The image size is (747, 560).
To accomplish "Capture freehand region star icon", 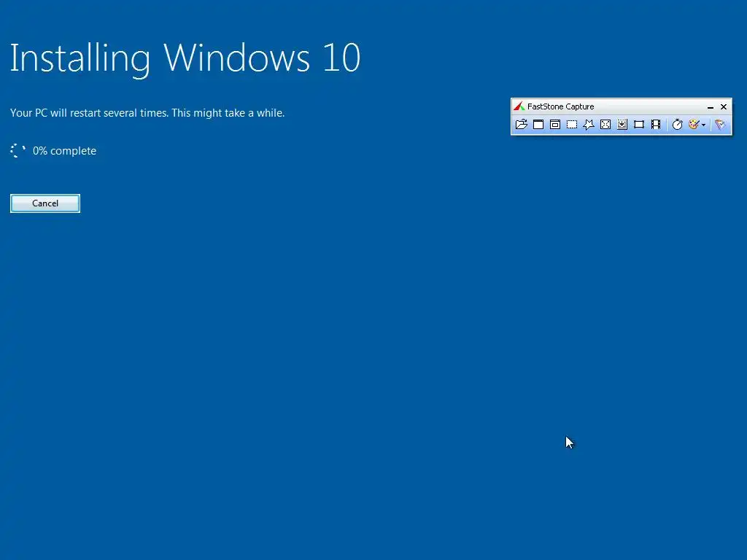I will [589, 124].
